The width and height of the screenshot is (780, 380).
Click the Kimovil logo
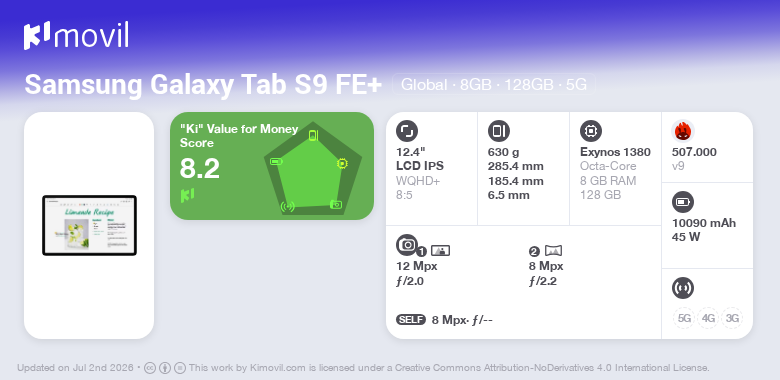(x=76, y=36)
